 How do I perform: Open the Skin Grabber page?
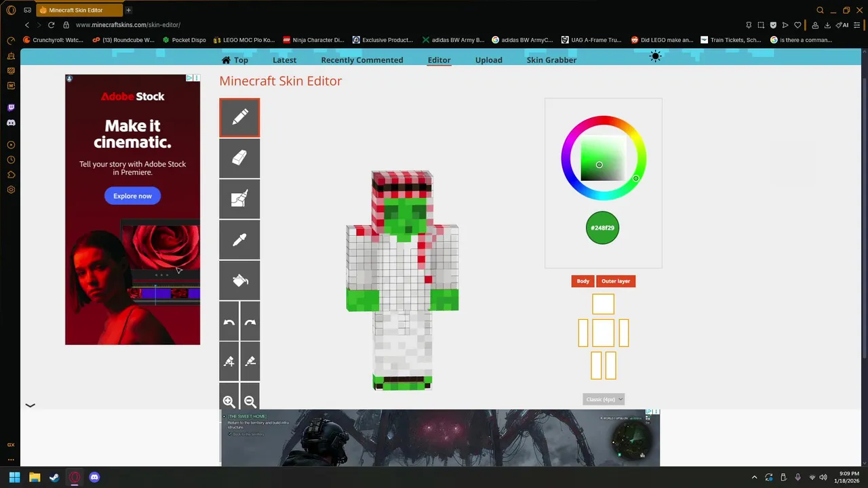551,60
